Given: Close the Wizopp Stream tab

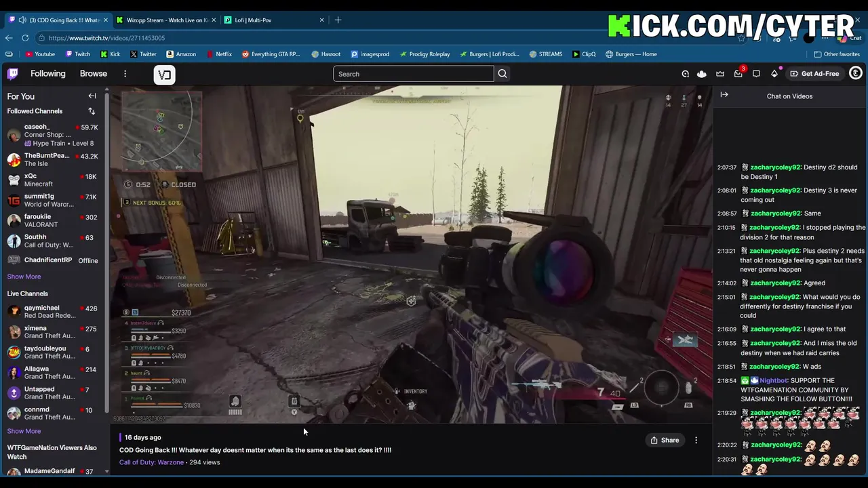Looking at the screenshot, I should (x=214, y=20).
